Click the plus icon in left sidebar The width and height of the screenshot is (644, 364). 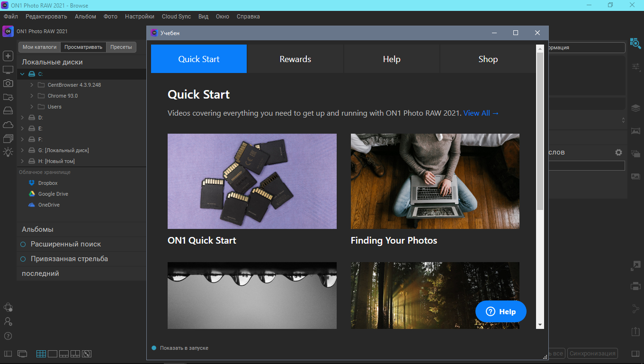tap(8, 56)
